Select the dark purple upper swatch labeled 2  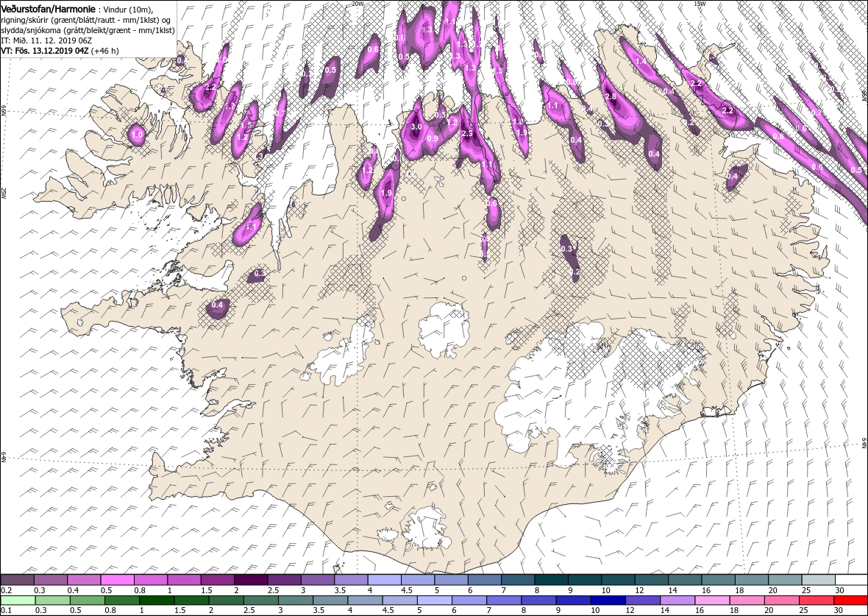click(x=251, y=580)
